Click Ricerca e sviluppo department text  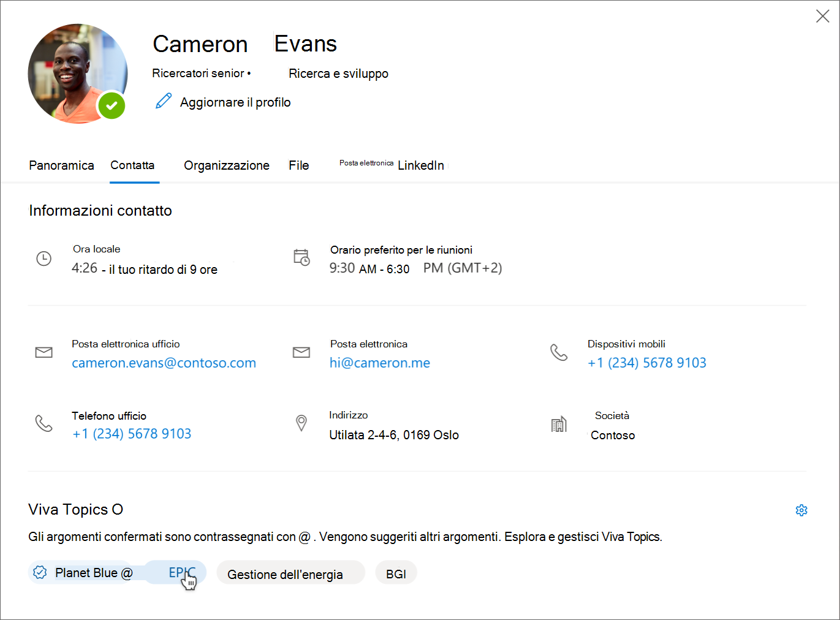338,74
